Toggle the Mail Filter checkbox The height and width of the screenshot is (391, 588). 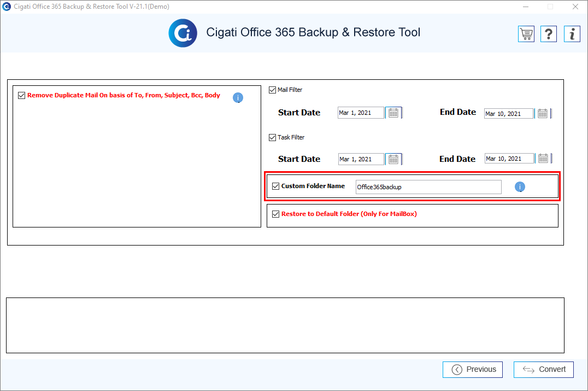pos(273,90)
